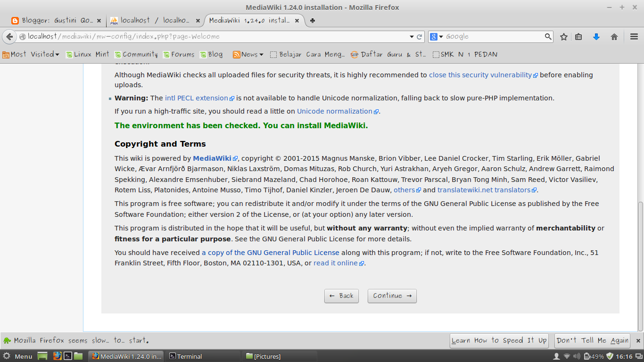Open the Mint Menu button
Screen dimensions: 644x362
point(18,356)
